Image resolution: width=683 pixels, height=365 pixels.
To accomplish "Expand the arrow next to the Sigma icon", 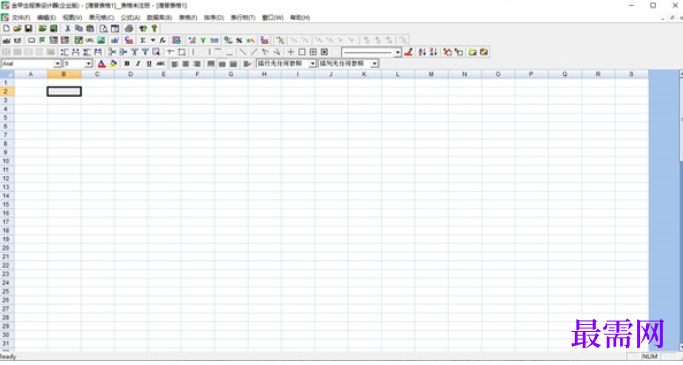I will tap(153, 41).
